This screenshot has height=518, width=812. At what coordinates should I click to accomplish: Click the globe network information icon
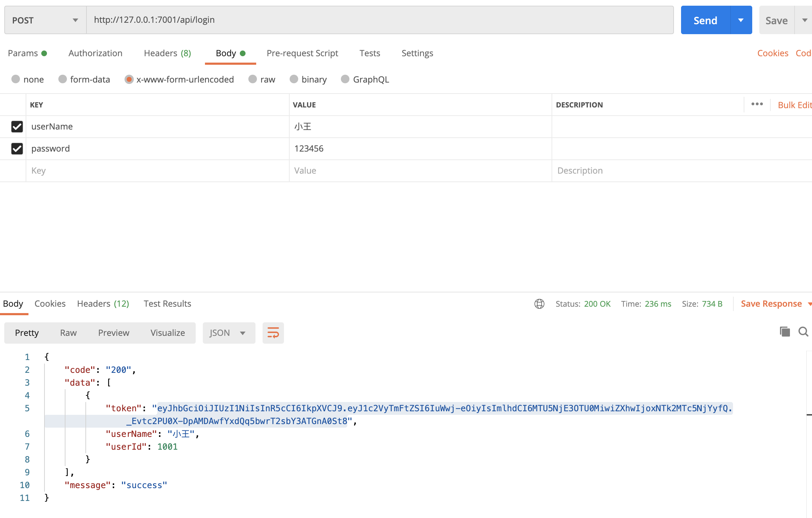pyautogui.click(x=539, y=304)
